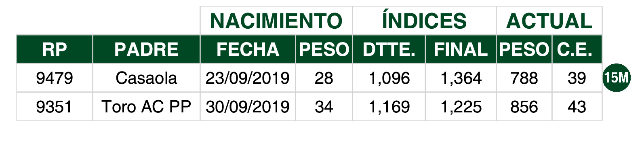This screenshot has width=644, height=167.
Task: Select the Toro AC PP cell
Action: [146, 107]
